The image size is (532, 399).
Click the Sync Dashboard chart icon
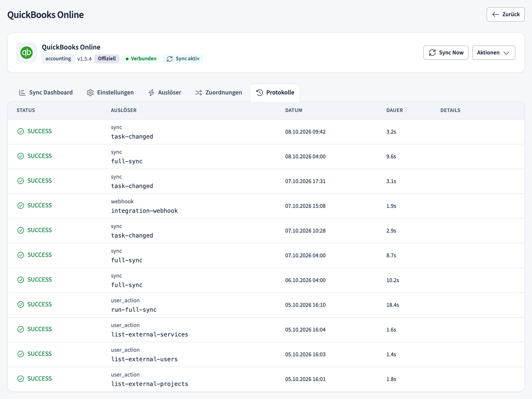pyautogui.click(x=22, y=93)
